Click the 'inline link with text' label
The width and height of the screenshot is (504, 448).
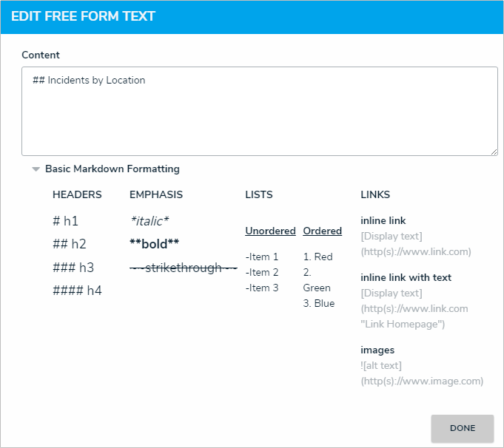(406, 277)
